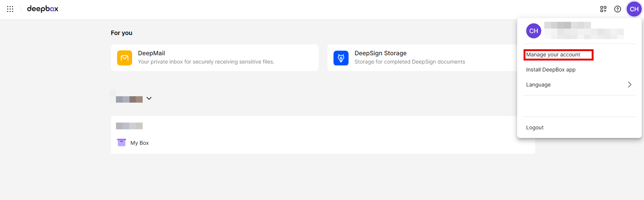Click the yellow DeepMail envelope icon
Screen dimensions: 644x200
(125, 58)
